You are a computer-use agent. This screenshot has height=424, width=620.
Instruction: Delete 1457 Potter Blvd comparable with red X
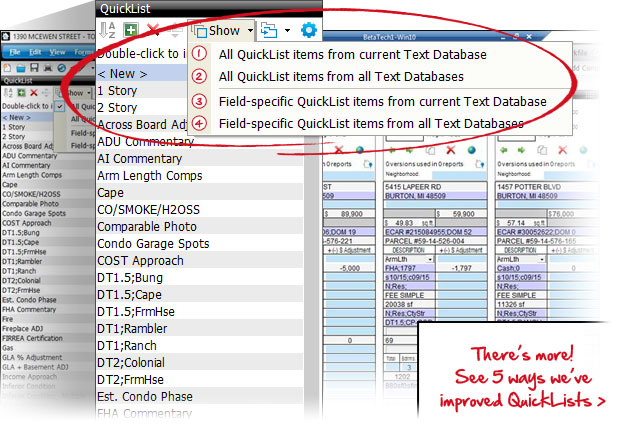[x=562, y=150]
